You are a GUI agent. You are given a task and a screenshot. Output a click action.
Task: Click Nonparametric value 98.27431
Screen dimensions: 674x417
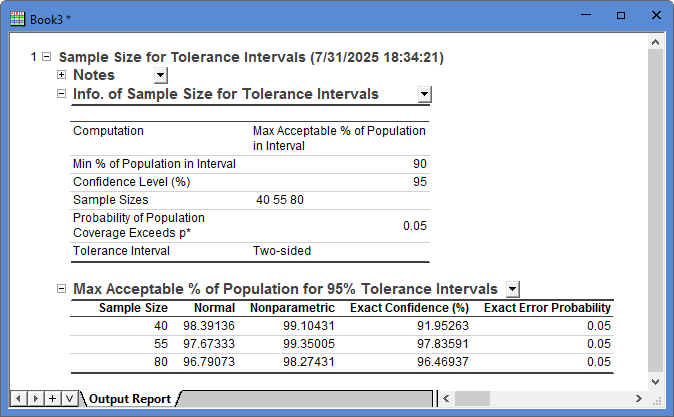[x=309, y=362]
